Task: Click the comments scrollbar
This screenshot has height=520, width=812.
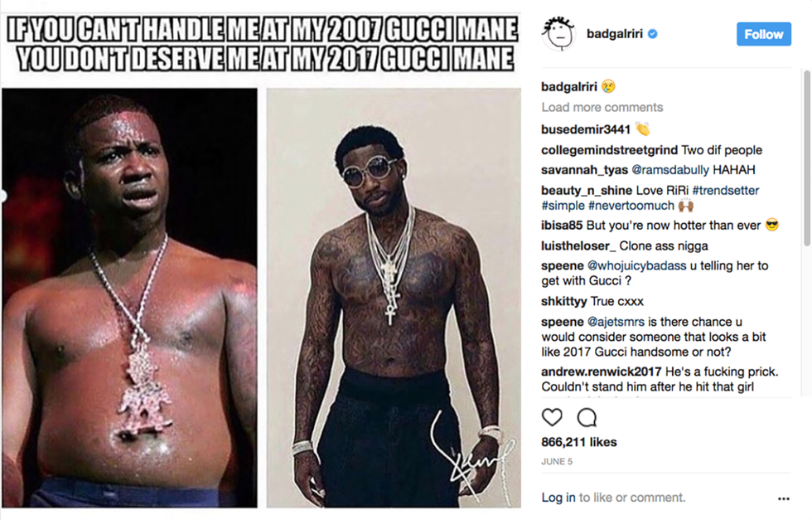Action: point(807,158)
